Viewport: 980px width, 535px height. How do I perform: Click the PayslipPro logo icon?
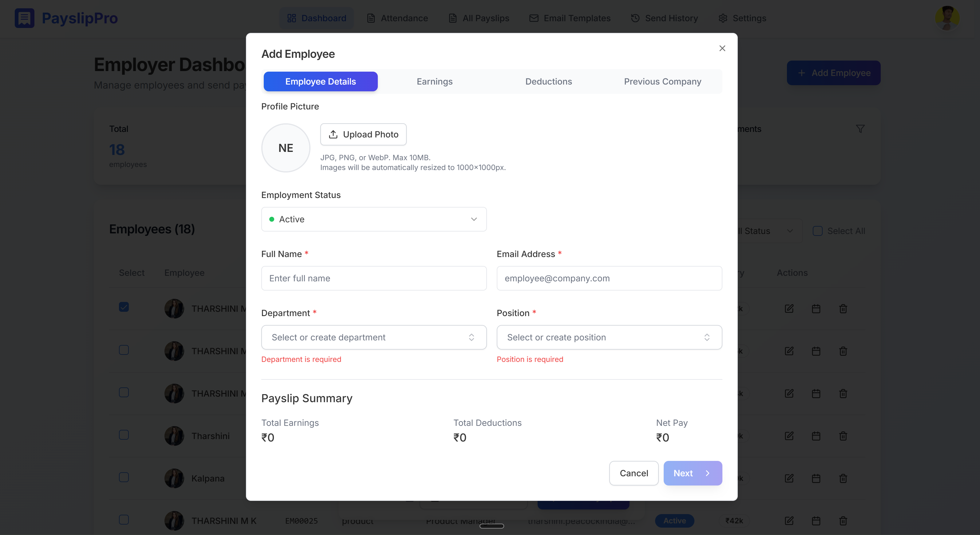[24, 18]
